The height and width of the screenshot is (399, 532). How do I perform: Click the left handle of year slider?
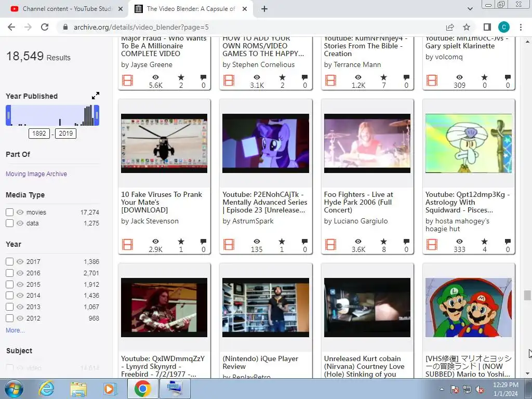[x=8, y=115]
